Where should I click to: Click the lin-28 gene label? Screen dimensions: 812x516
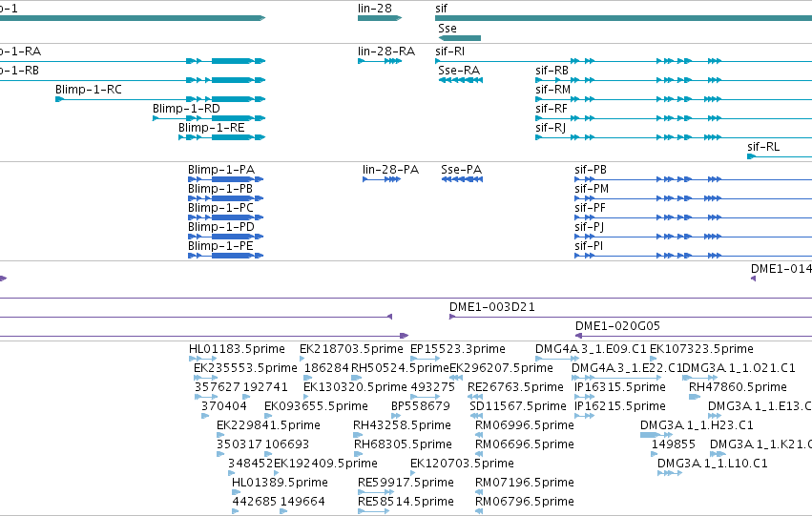374,9
